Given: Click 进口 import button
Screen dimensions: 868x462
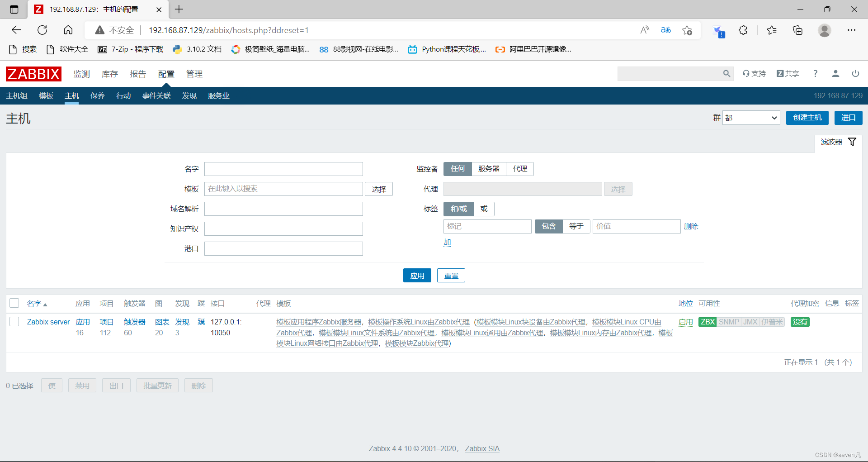Looking at the screenshot, I should point(848,118).
